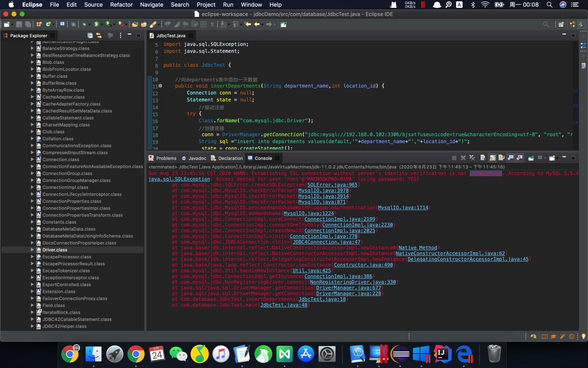Open the Open Console dropdown arrow

point(557,158)
